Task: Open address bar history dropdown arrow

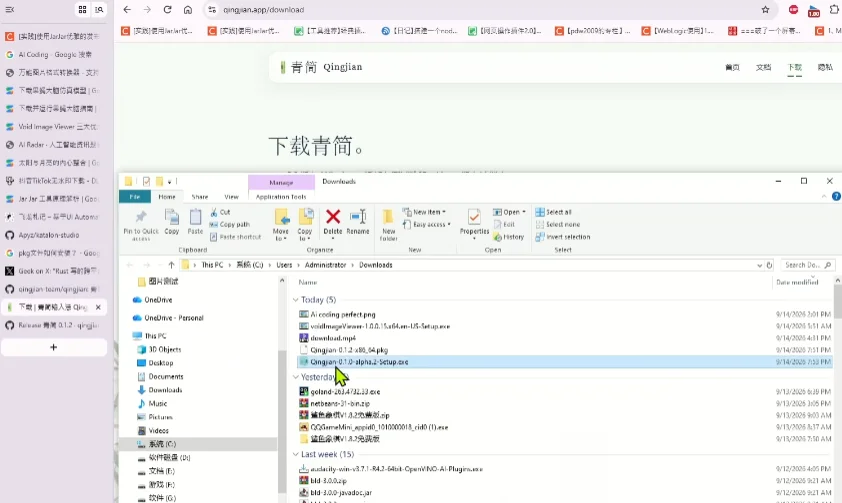Action: 759,265
